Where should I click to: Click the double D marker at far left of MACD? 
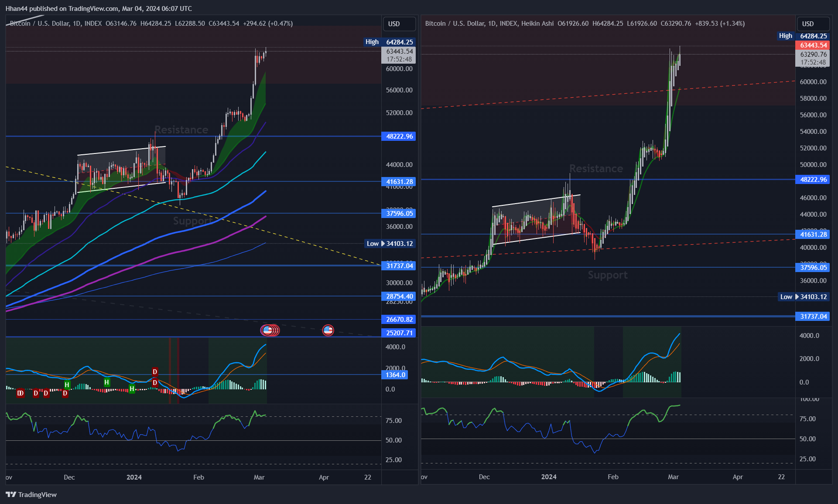[20, 393]
